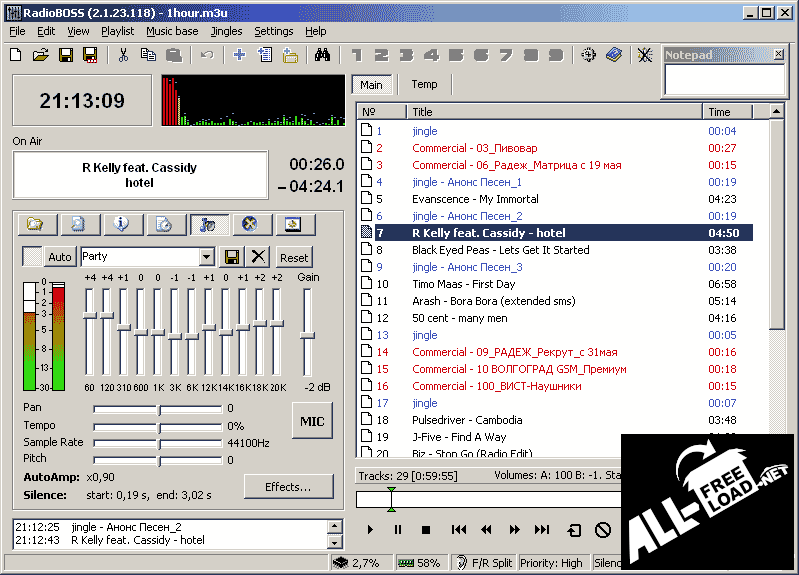Expand the Party equalizer preset dropdown

pos(206,257)
